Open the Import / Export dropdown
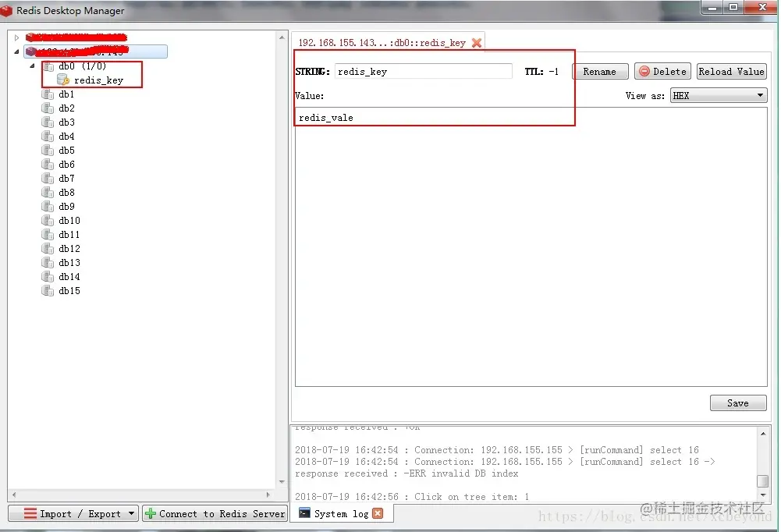This screenshot has height=532, width=781. (73, 513)
